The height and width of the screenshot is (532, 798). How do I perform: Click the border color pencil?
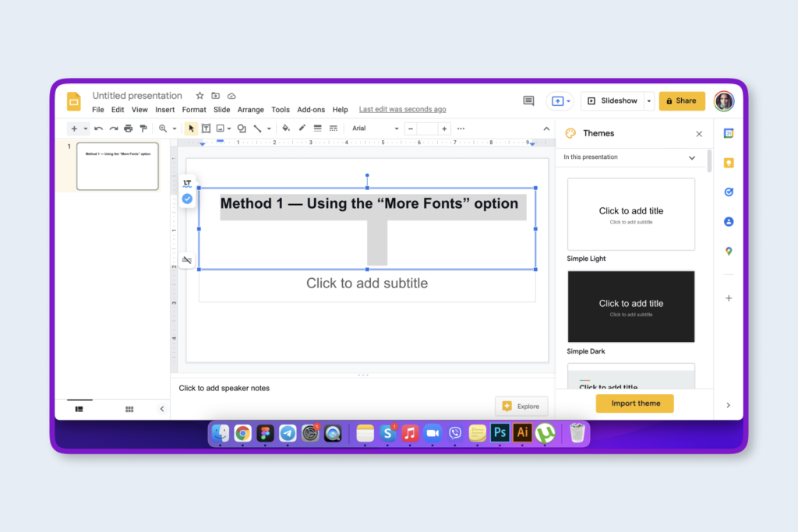[x=302, y=129]
